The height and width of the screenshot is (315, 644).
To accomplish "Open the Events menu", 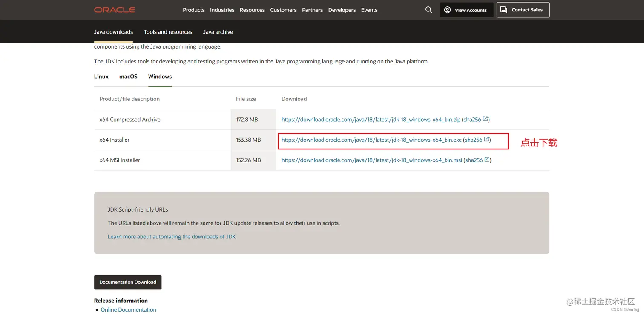I will pos(369,10).
